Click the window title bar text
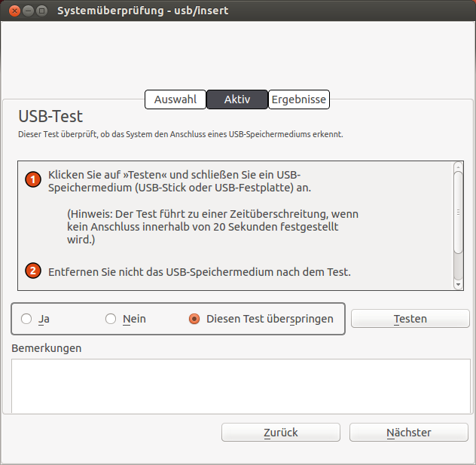 pos(143,11)
